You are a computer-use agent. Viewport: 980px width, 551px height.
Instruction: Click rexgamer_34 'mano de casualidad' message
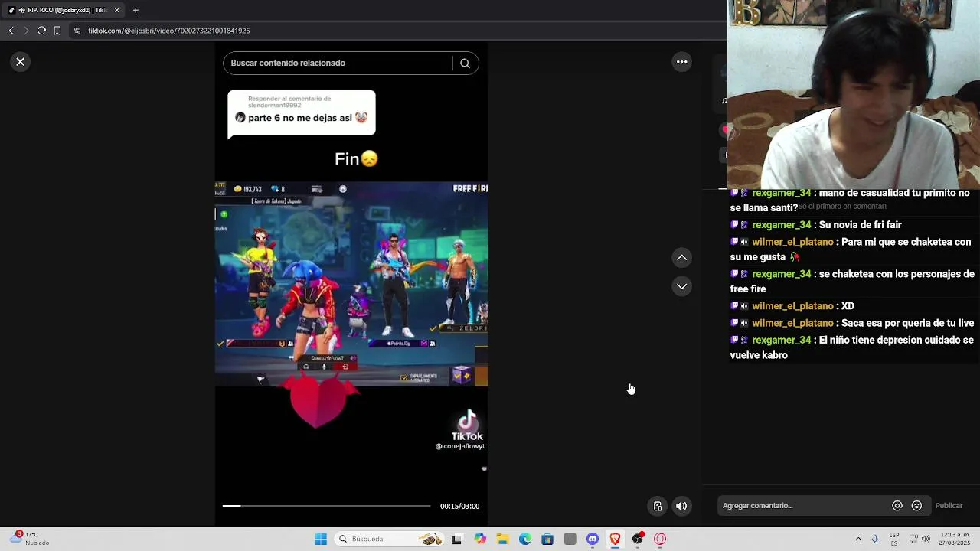pos(851,200)
